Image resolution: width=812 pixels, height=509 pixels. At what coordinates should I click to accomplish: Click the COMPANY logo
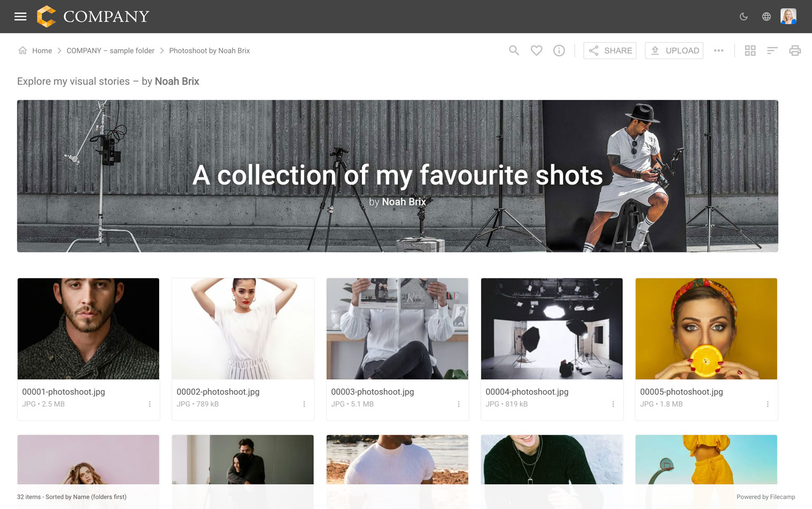point(93,16)
